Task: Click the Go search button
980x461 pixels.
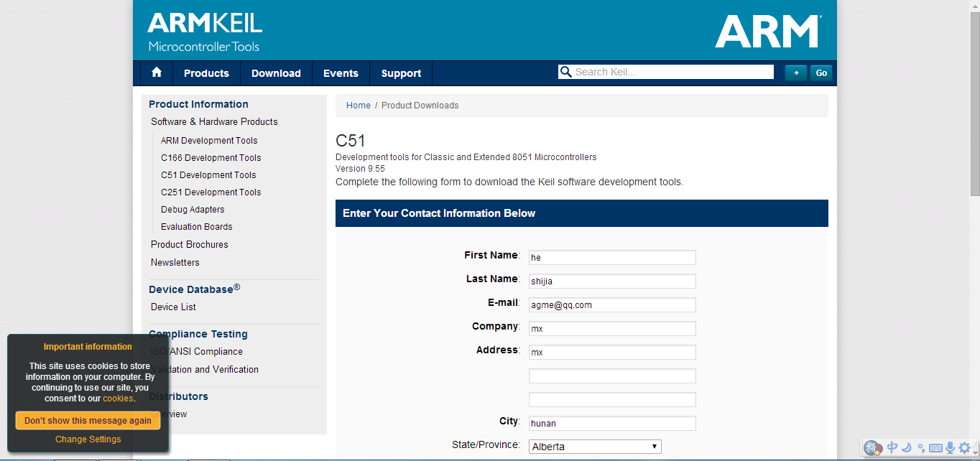Action: click(x=821, y=73)
